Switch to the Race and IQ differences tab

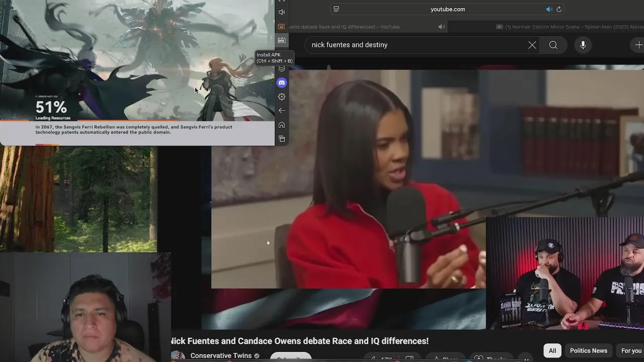[345, 27]
